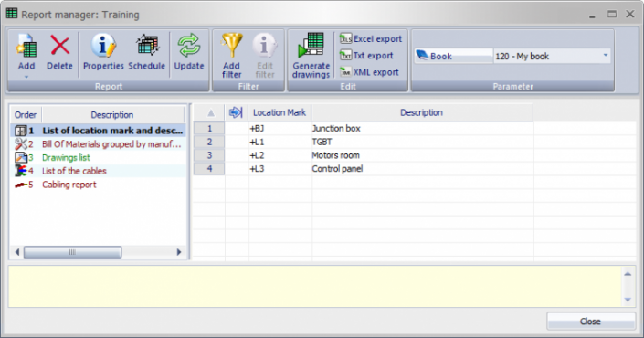Update the reports with green arrows icon
The width and height of the screenshot is (644, 338).
(189, 51)
